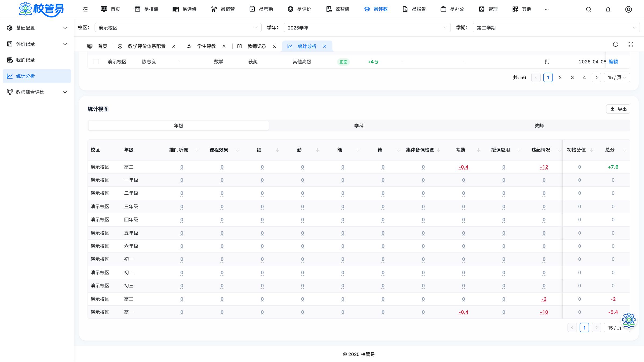Go to 易排课 in top navigation
The width and height of the screenshot is (644, 362).
click(147, 9)
